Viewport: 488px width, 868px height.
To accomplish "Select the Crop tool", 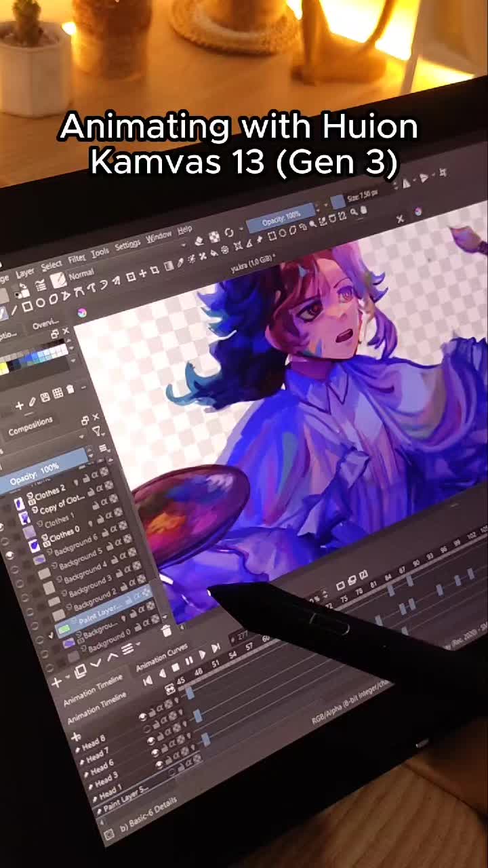I will [155, 269].
